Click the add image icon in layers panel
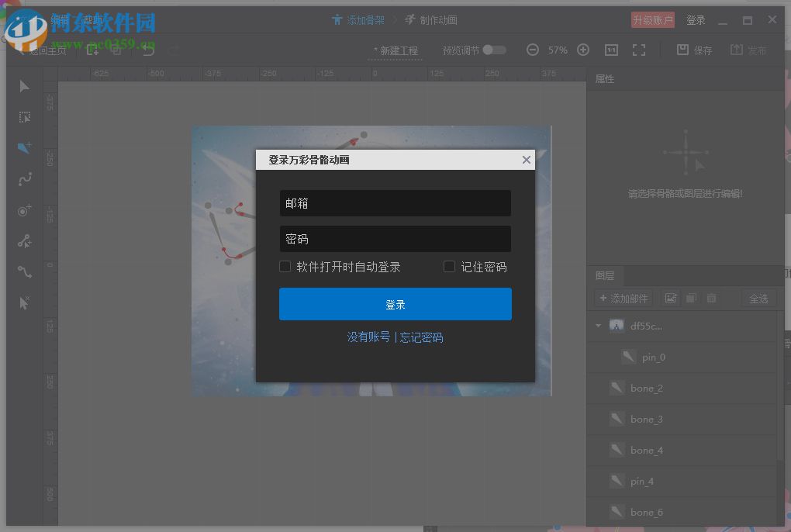 coord(671,298)
